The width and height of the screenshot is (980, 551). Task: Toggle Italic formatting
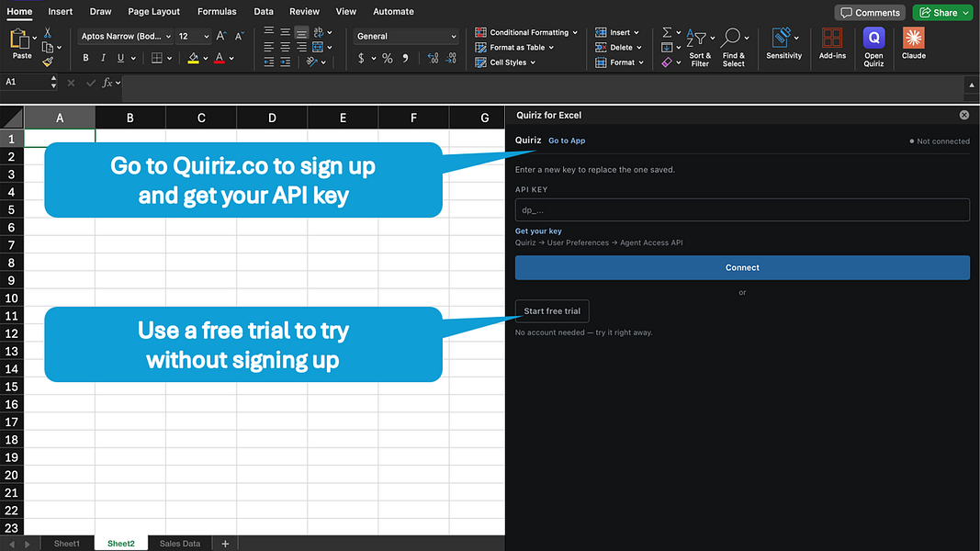coord(103,58)
